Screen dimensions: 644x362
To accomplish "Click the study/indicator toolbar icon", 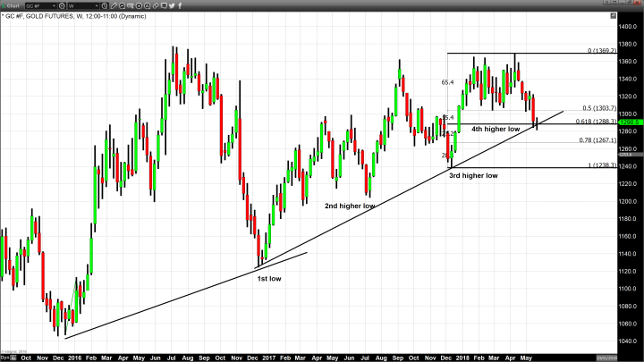I will point(131,5).
